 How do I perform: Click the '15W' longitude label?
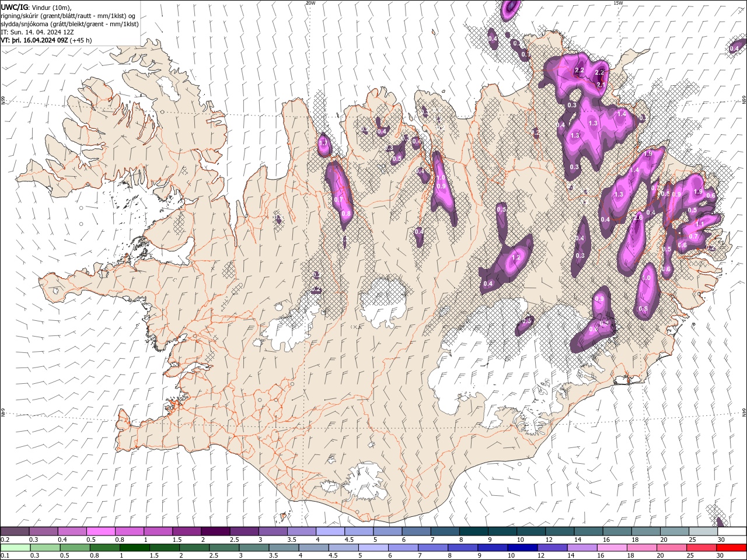pyautogui.click(x=618, y=3)
